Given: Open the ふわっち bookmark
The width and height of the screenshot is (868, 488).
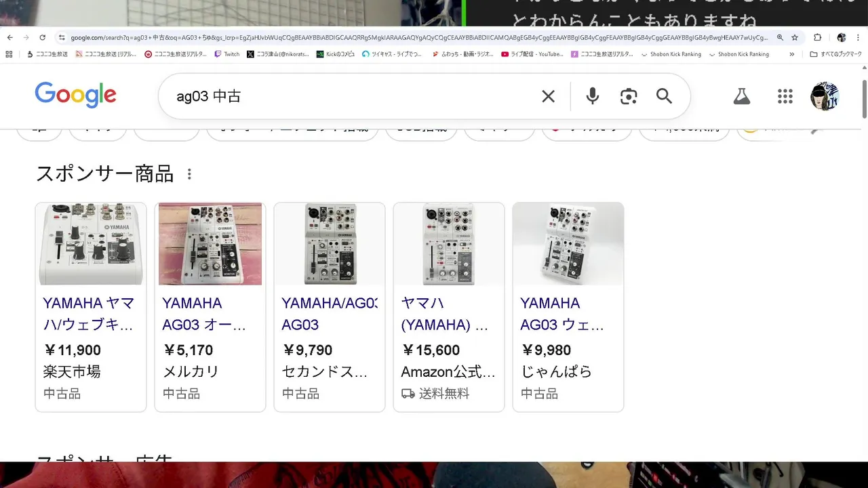Looking at the screenshot, I should 463,54.
